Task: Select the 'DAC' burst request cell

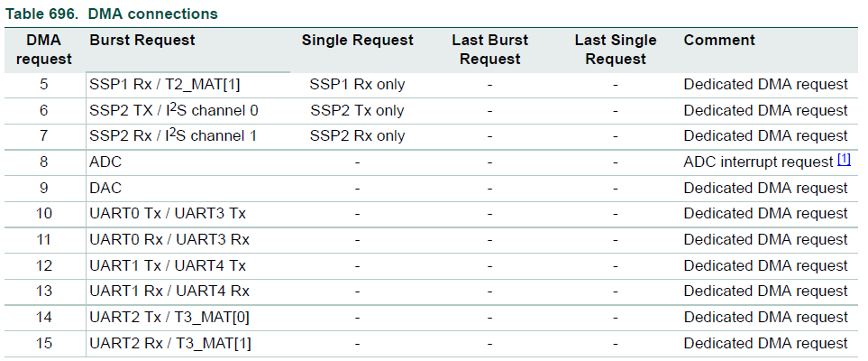Action: coord(105,189)
